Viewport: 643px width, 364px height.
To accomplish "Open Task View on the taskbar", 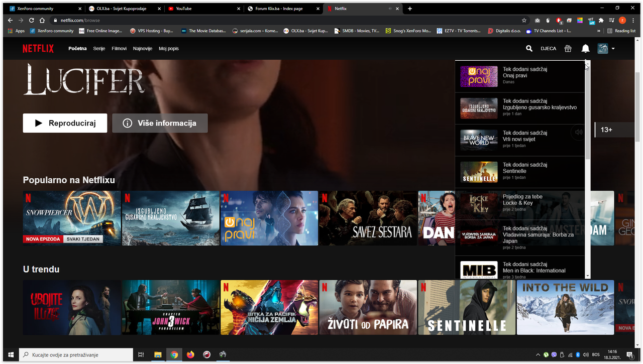I will click(x=141, y=355).
